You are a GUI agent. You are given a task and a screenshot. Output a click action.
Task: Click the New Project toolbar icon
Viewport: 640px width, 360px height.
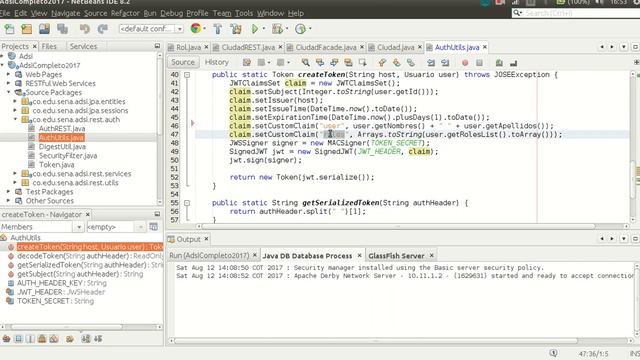pos(27,29)
